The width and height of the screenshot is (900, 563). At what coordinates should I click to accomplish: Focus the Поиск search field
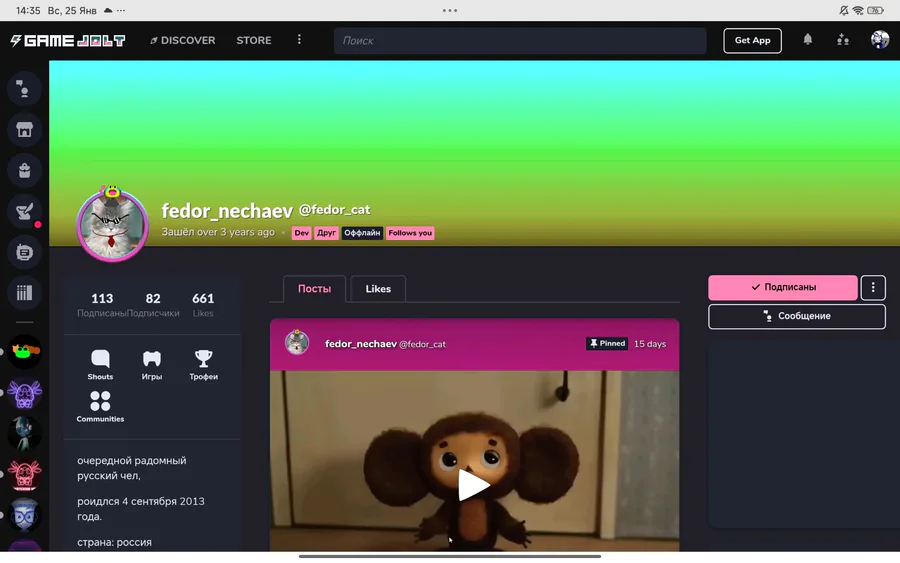click(x=520, y=41)
